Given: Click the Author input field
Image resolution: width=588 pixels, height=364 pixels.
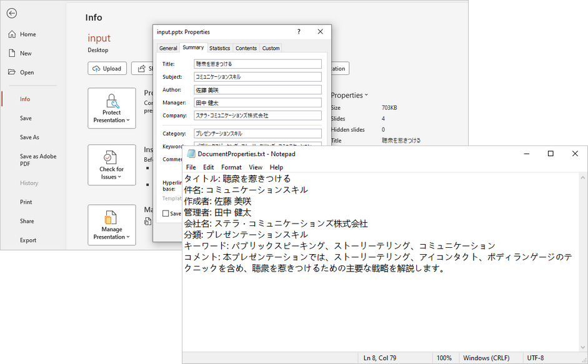Looking at the screenshot, I should point(257,90).
